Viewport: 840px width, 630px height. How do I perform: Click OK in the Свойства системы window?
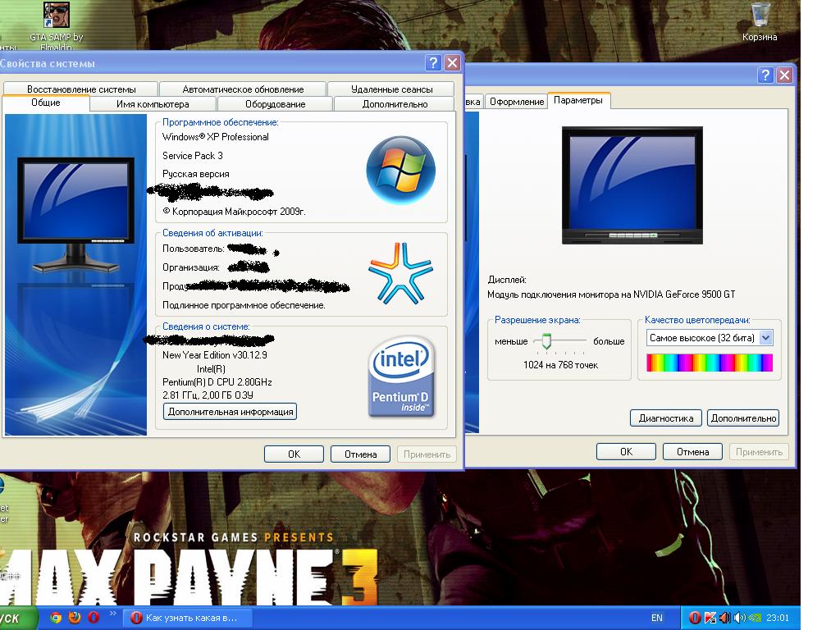(x=294, y=454)
